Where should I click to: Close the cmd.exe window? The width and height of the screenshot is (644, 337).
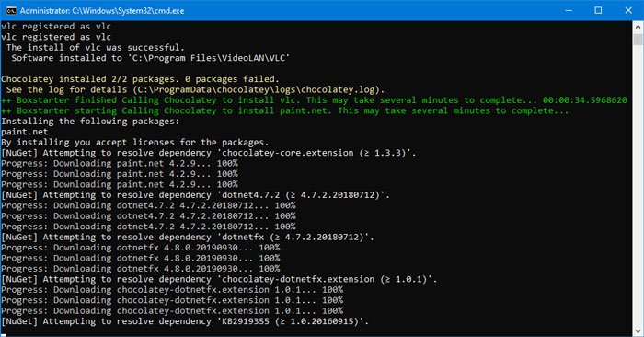pos(628,11)
